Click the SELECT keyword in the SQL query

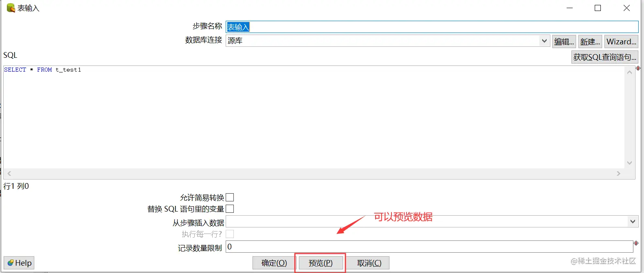point(15,70)
